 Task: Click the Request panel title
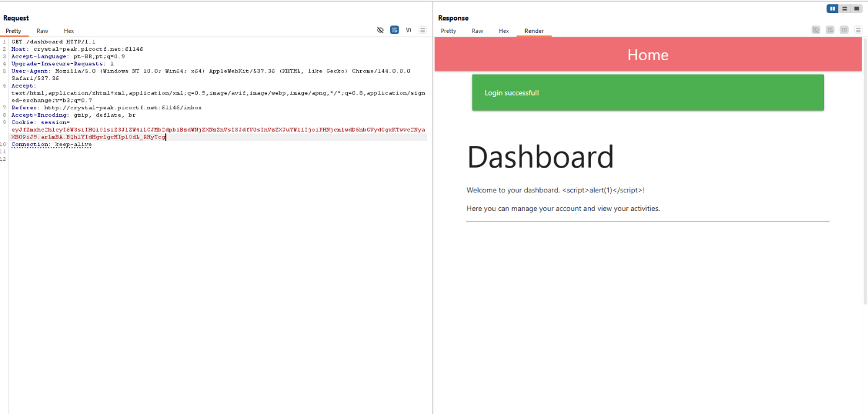tap(16, 18)
